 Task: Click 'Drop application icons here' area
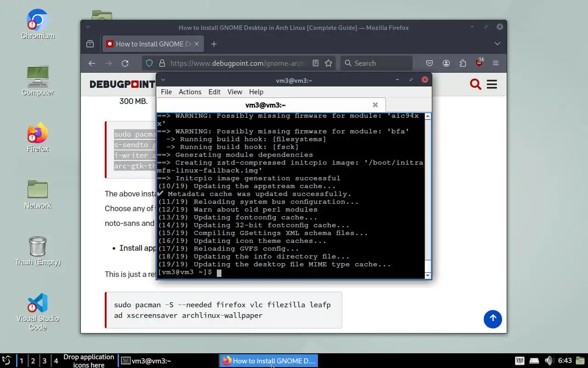[89, 361]
